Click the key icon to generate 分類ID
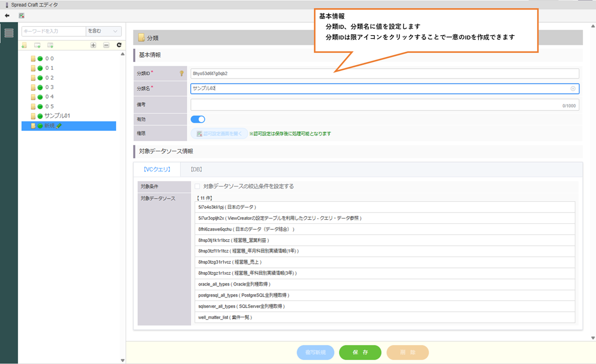 [x=181, y=74]
